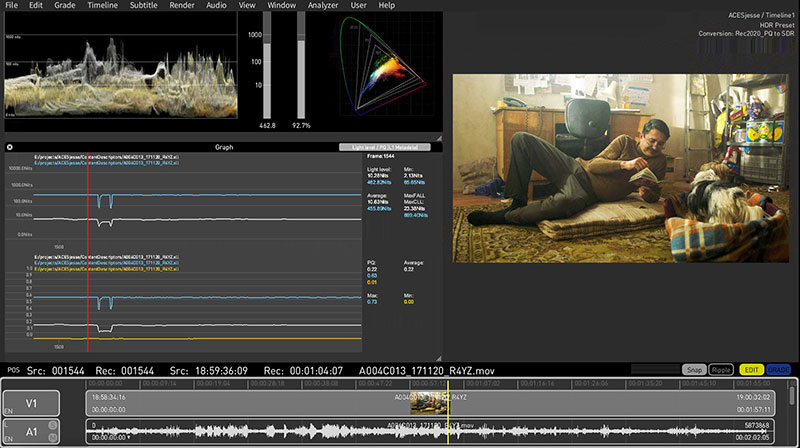Click the clip thumbnail on the V1 track

tap(429, 403)
